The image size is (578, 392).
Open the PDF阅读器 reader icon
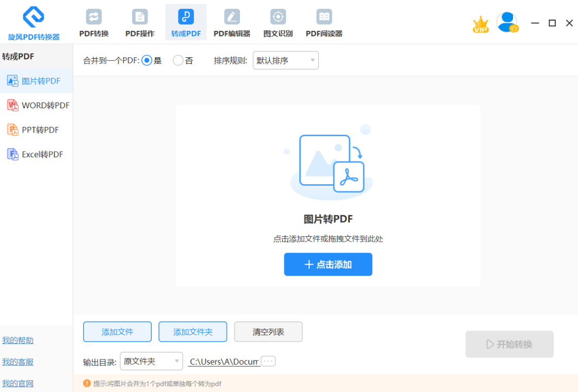point(324,17)
